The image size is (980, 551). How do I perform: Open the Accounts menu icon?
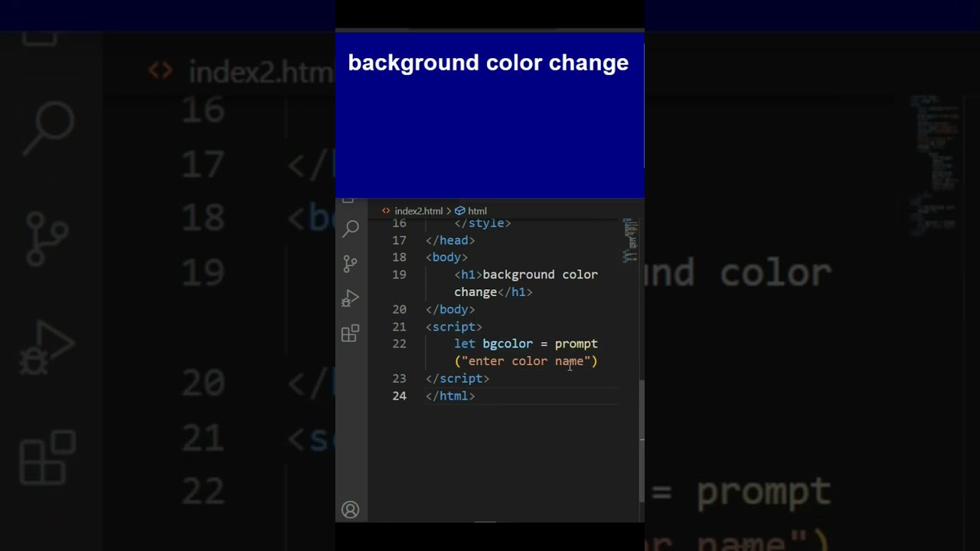[351, 510]
